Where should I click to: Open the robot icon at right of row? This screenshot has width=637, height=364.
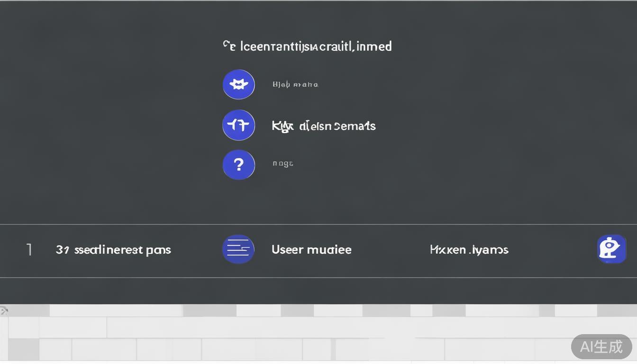pyautogui.click(x=611, y=249)
